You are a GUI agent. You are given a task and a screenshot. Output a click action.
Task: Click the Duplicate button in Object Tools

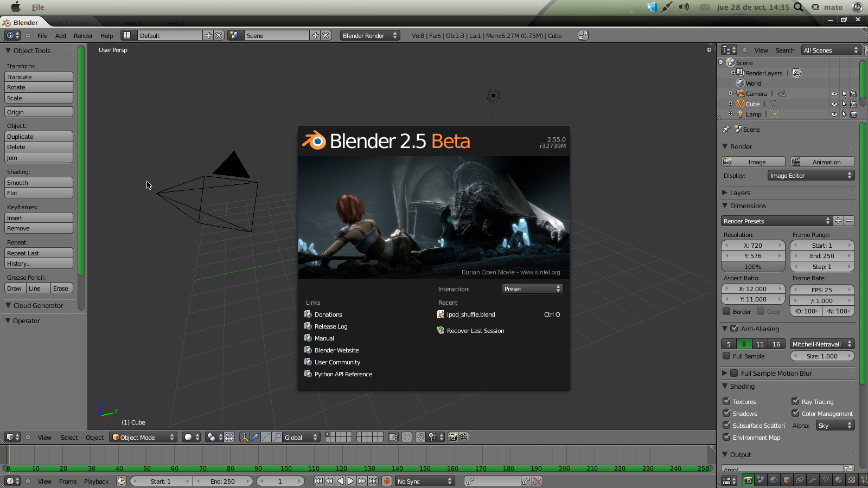[39, 137]
